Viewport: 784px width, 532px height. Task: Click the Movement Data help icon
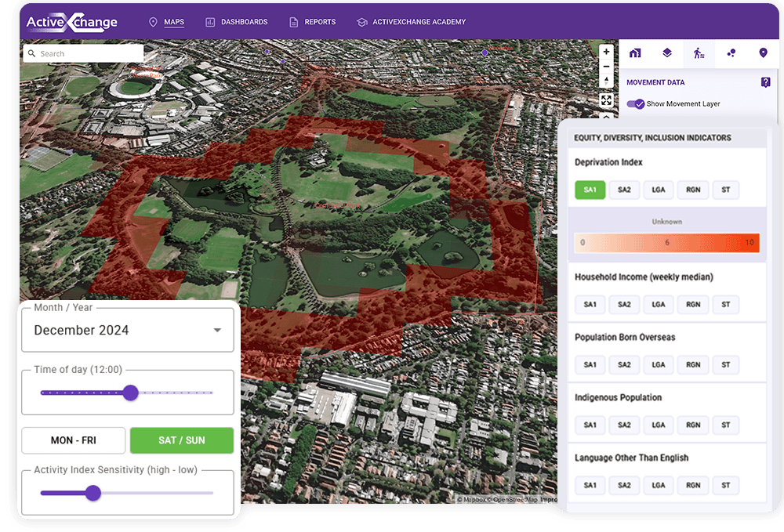pyautogui.click(x=765, y=82)
